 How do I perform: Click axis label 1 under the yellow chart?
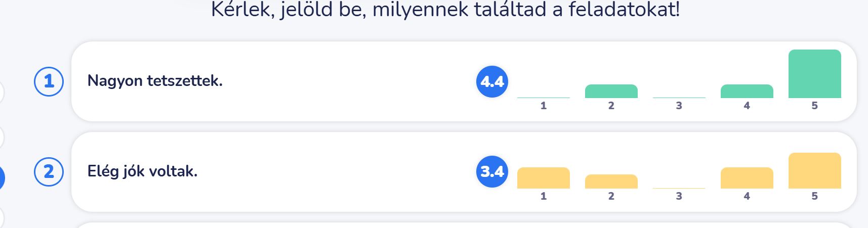pyautogui.click(x=543, y=196)
